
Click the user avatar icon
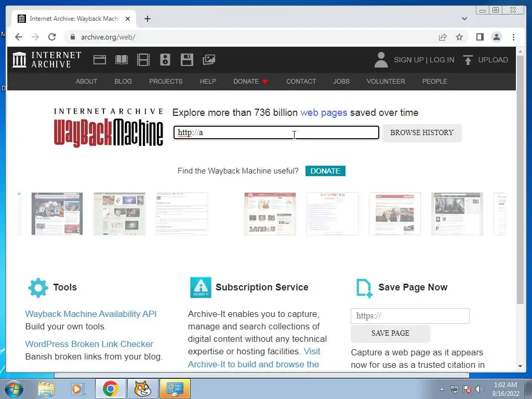[x=381, y=60]
